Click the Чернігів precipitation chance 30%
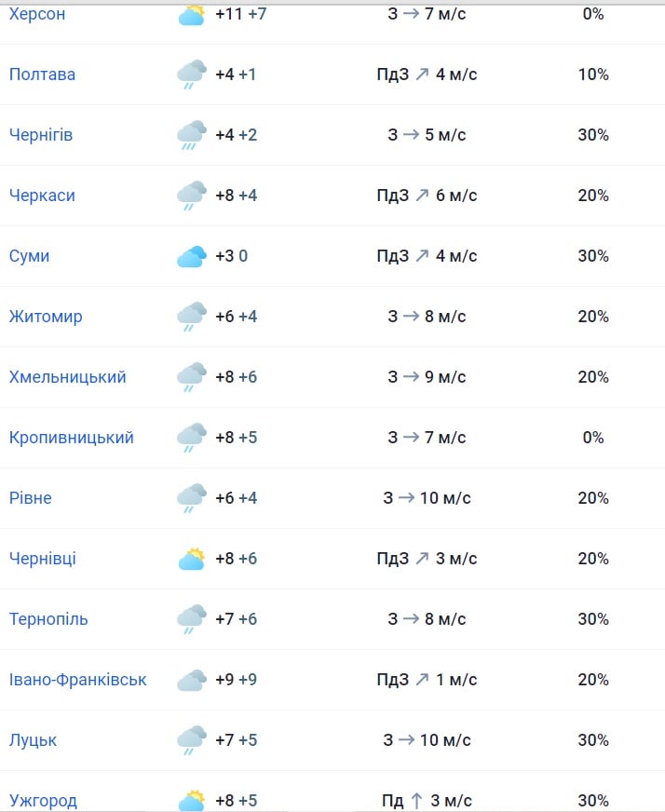665x812 pixels. [593, 135]
